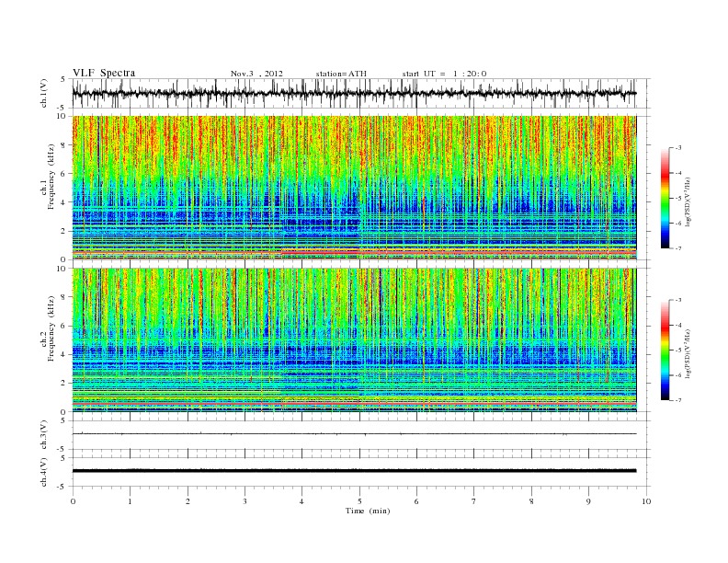Click the "ch.4(V)" axis label
The image size is (728, 563).
[x=44, y=472]
